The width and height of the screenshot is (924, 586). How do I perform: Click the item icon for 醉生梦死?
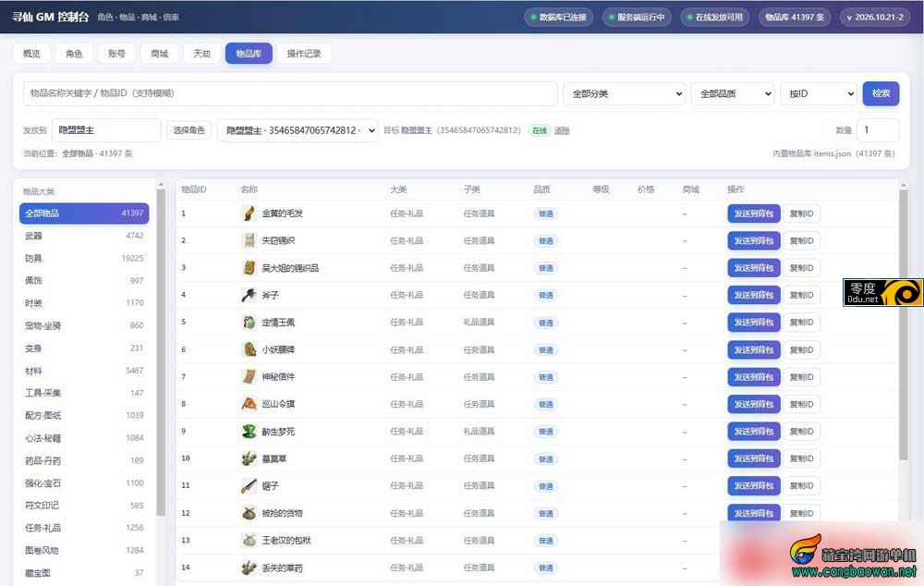[249, 432]
